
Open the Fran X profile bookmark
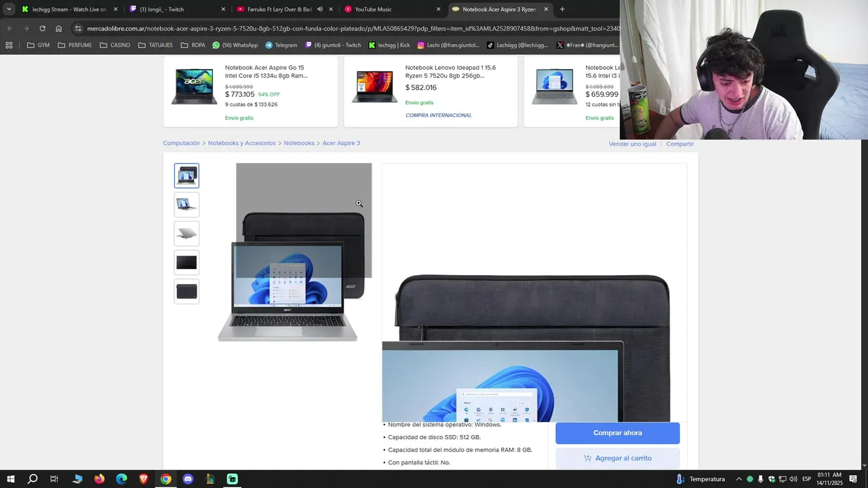point(587,45)
